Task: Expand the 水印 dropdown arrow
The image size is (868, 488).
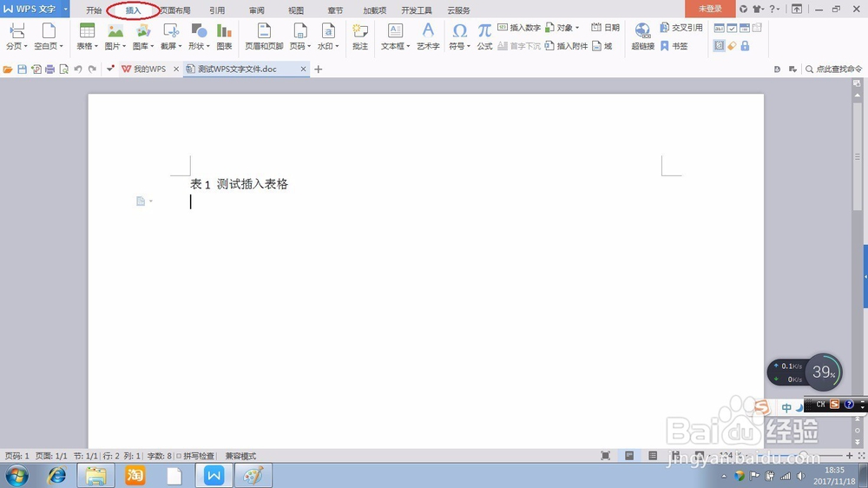Action: (x=337, y=47)
